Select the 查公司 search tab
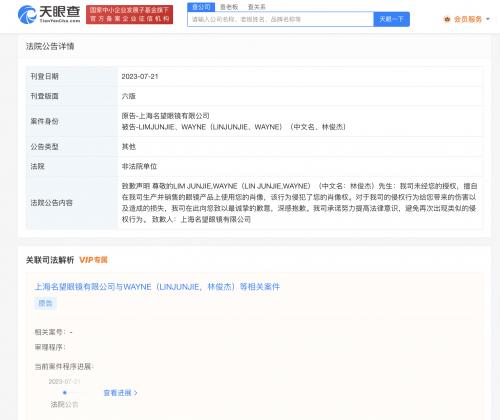 201,7
